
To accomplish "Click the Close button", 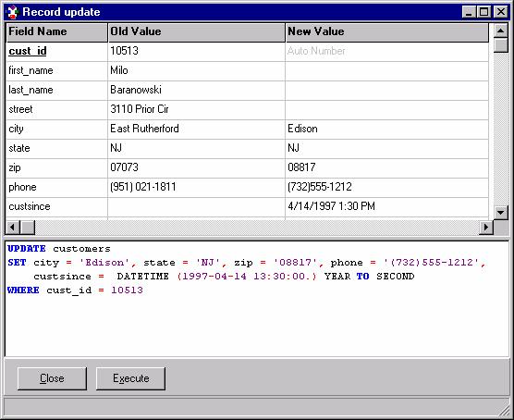I will click(52, 378).
